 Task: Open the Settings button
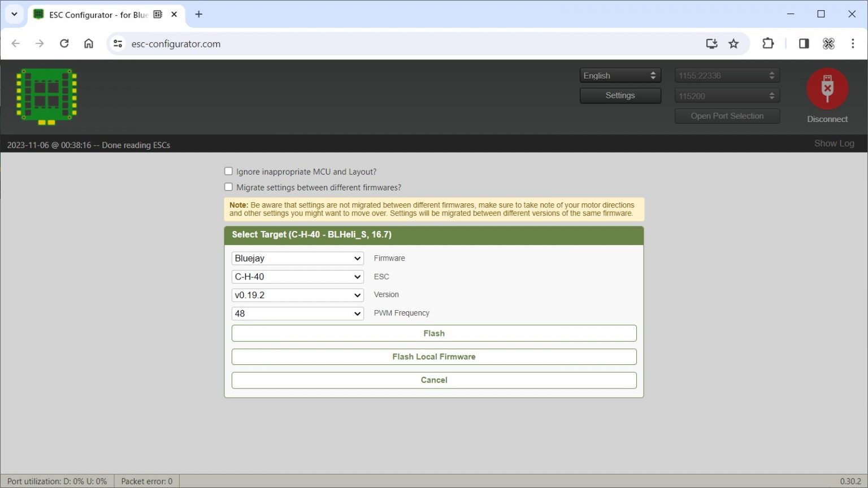pyautogui.click(x=620, y=95)
